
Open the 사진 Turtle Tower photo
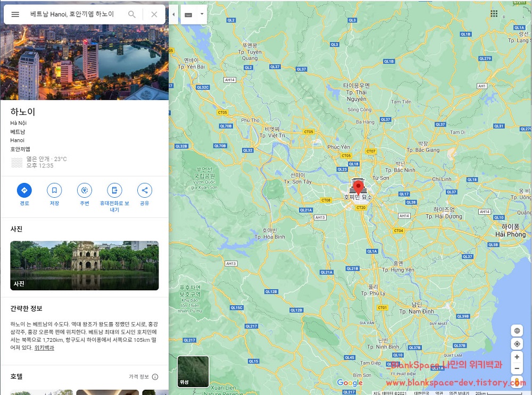click(x=85, y=265)
